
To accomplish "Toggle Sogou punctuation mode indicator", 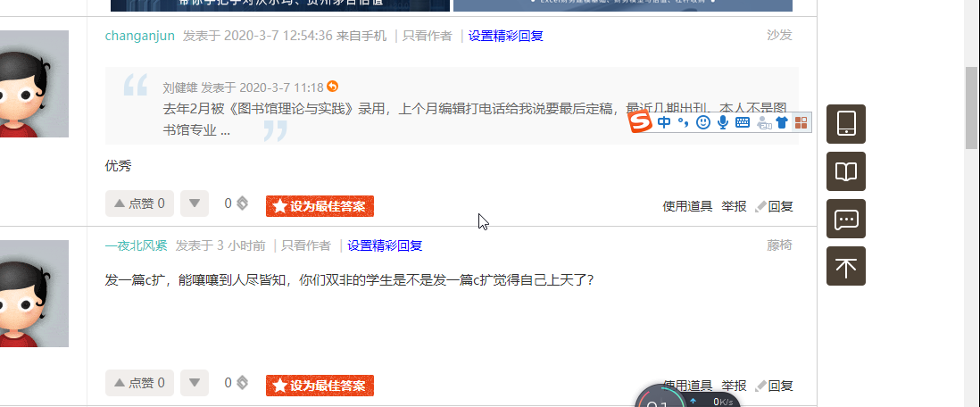I will [x=683, y=122].
